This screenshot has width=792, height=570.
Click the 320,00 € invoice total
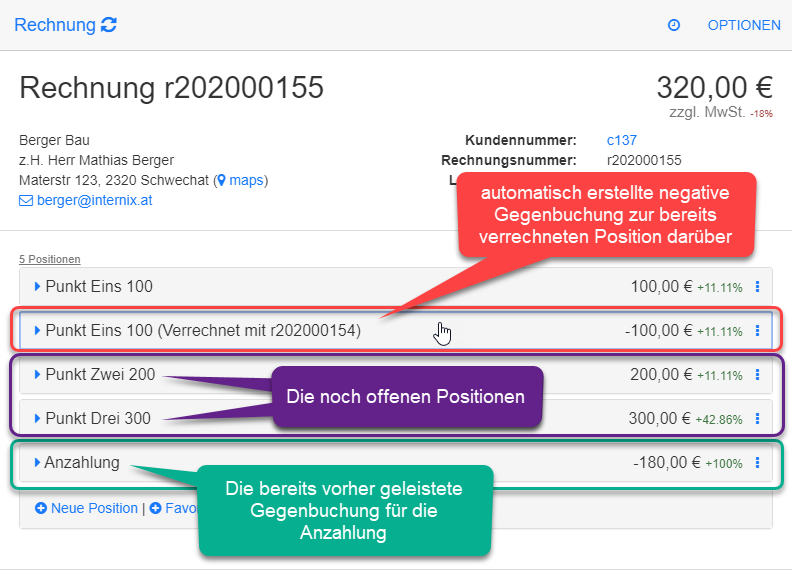click(x=714, y=87)
